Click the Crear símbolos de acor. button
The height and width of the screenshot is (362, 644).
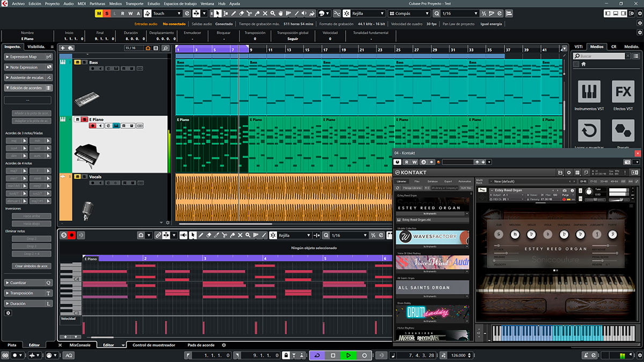(31, 266)
